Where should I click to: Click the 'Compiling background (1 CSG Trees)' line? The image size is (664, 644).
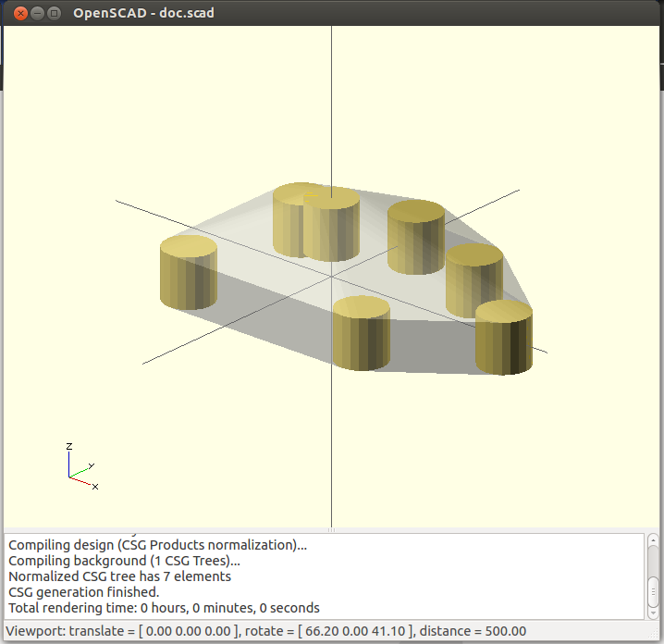click(x=124, y=561)
